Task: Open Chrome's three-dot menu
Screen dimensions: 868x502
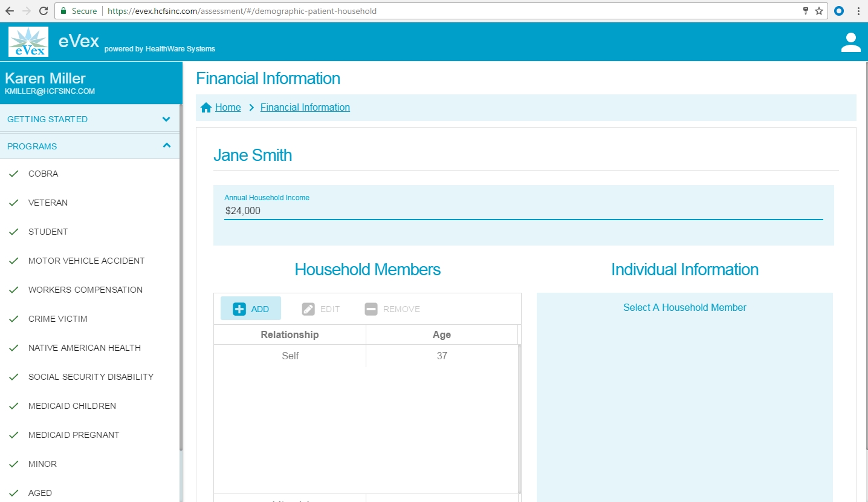Action: pyautogui.click(x=858, y=11)
